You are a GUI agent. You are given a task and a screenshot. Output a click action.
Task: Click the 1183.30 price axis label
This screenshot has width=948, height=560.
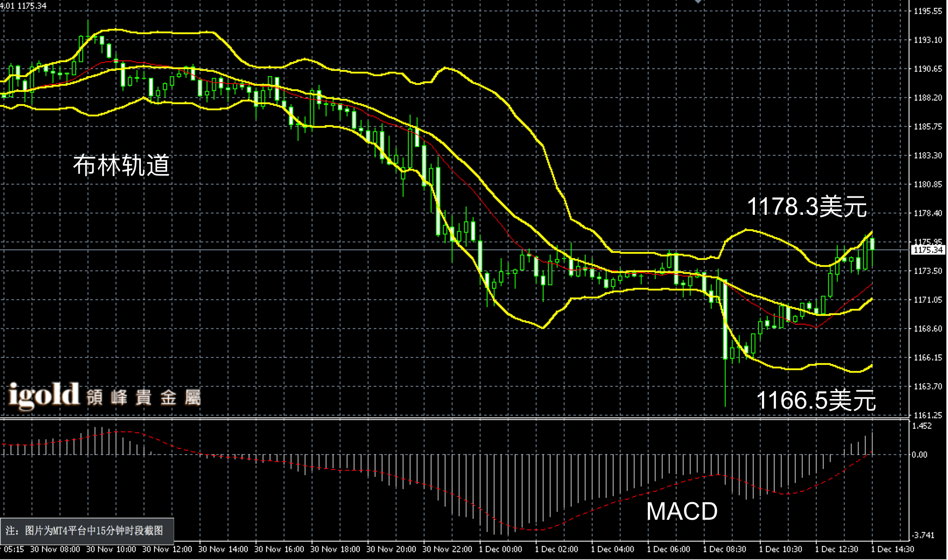928,155
